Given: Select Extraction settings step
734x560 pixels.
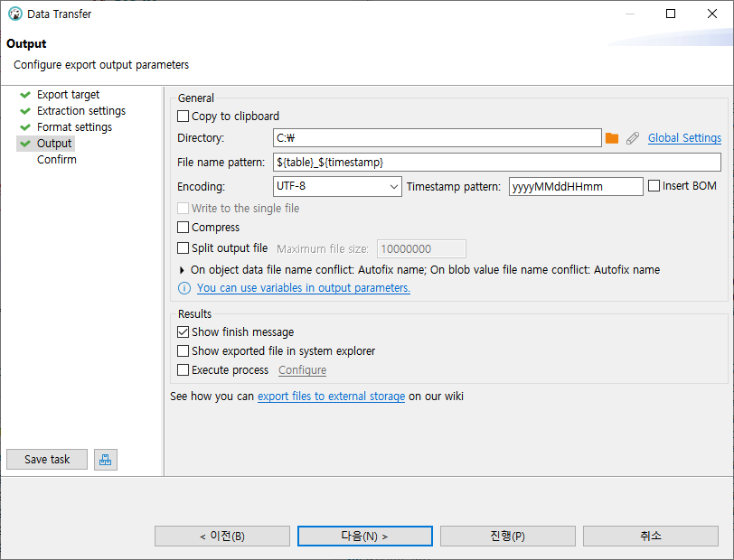Looking at the screenshot, I should (x=81, y=111).
